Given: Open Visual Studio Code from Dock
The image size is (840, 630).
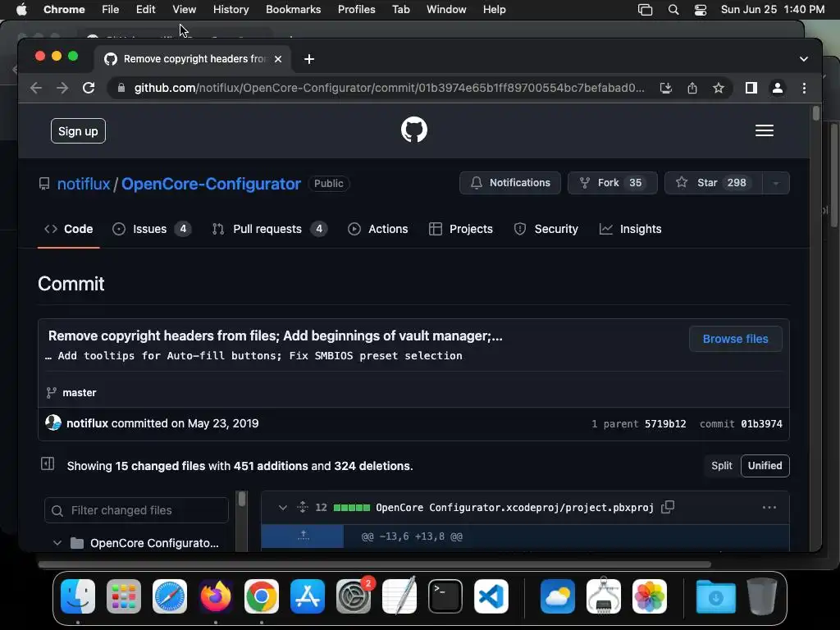Looking at the screenshot, I should (491, 596).
